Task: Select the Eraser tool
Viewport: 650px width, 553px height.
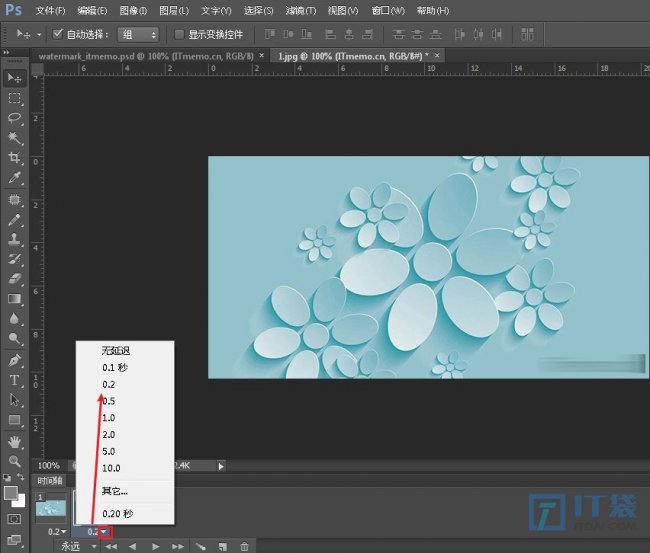Action: (x=14, y=279)
